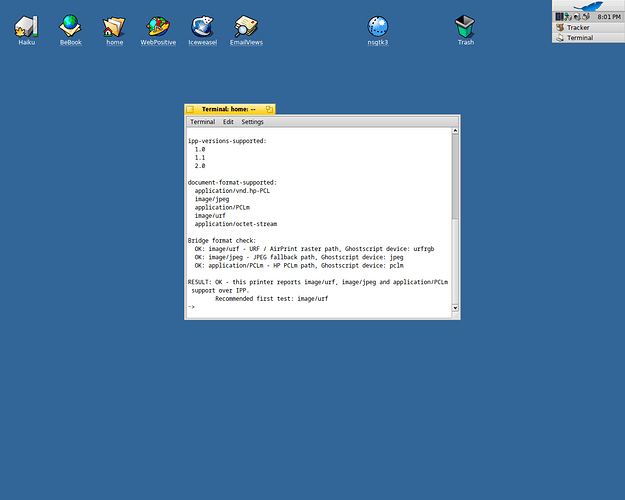Click the '1.0' version line
Image resolution: width=625 pixels, height=500 pixels.
tap(200, 150)
